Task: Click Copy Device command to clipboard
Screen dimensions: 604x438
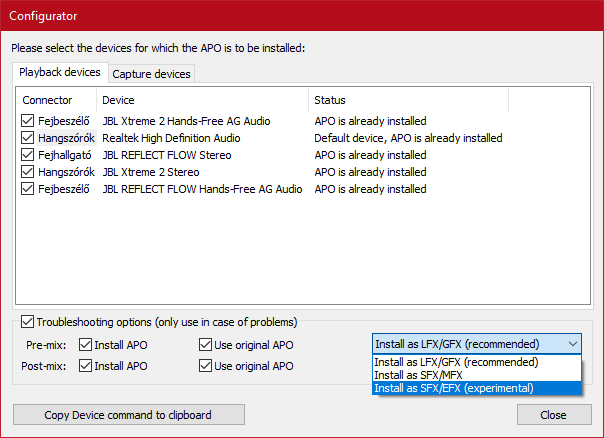Action: coord(128,415)
